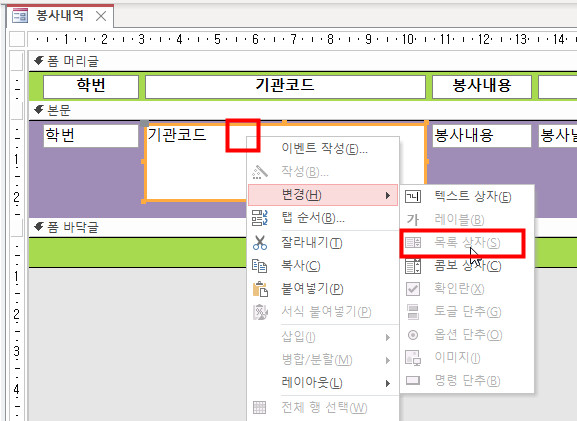The height and width of the screenshot is (421, 577).
Task: Click the 봉사내용 header label
Action: click(x=482, y=86)
